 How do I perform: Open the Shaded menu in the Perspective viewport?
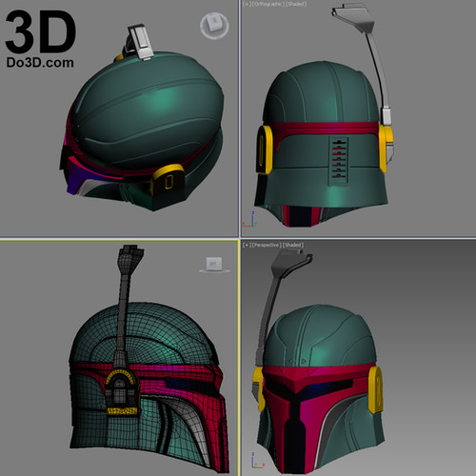(293, 245)
